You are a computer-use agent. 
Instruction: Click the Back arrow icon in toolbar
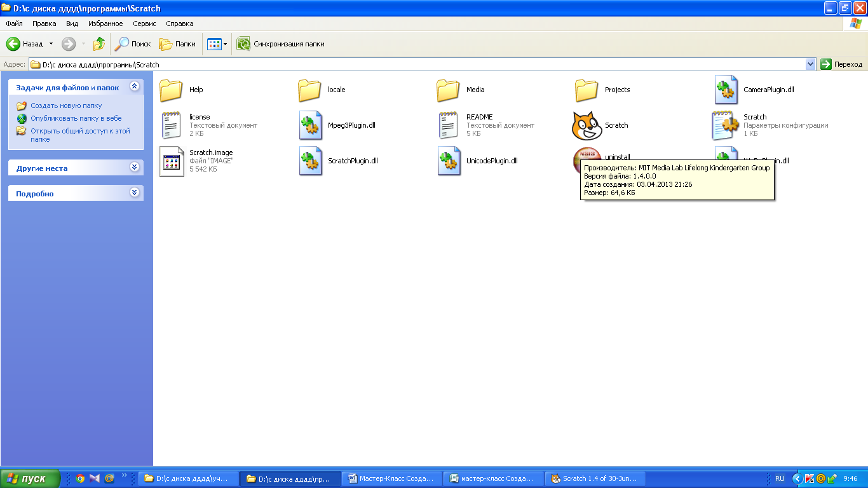(13, 44)
